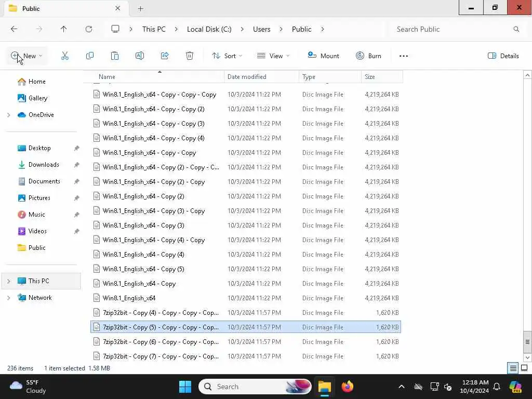This screenshot has width=532, height=399.
Task: Open the notifications bell icon
Action: (x=497, y=387)
